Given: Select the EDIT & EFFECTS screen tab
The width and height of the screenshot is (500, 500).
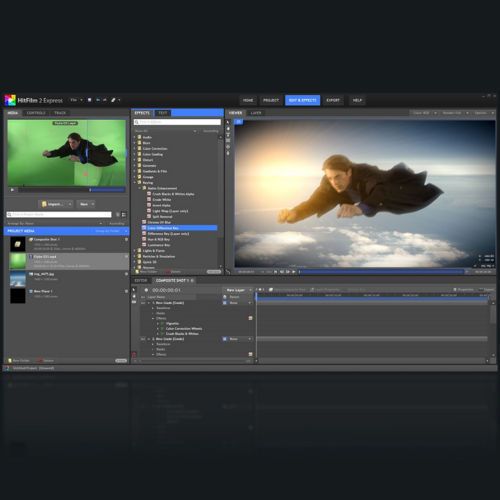Looking at the screenshot, I should click(x=302, y=100).
